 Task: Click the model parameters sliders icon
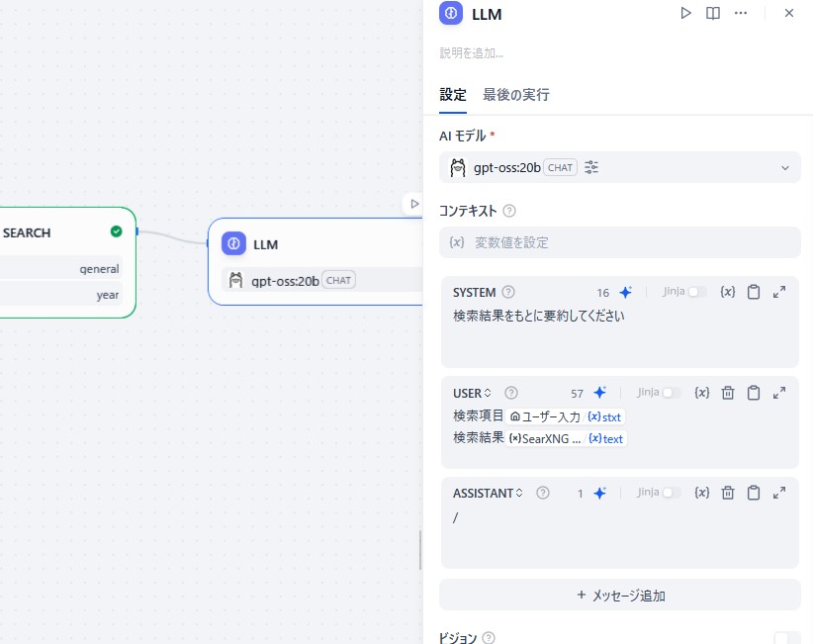click(x=590, y=167)
